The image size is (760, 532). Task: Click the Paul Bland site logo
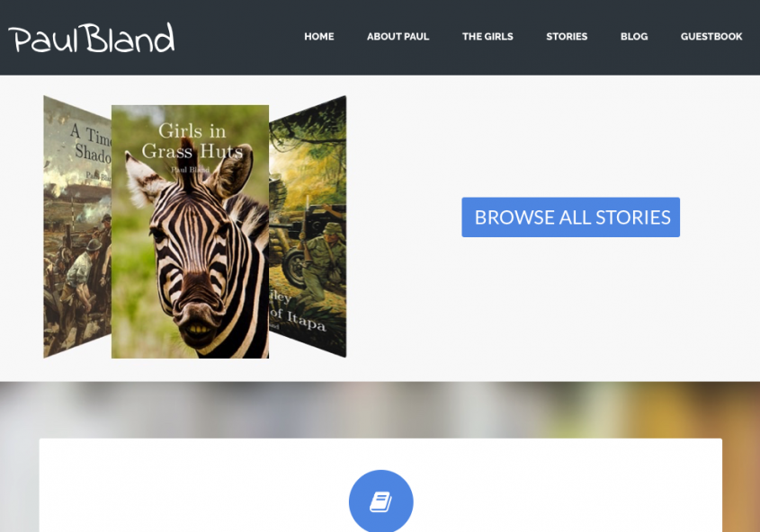click(91, 38)
